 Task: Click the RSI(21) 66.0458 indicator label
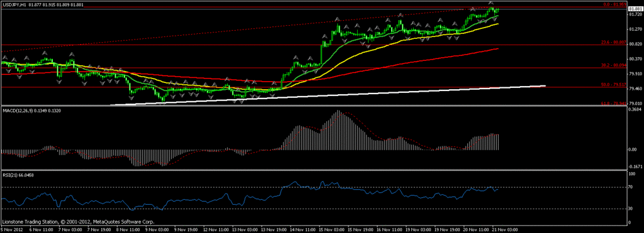[x=18, y=175]
